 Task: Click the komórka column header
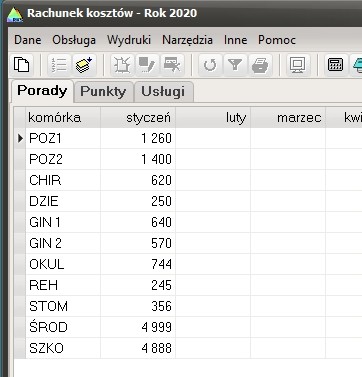tap(63, 118)
